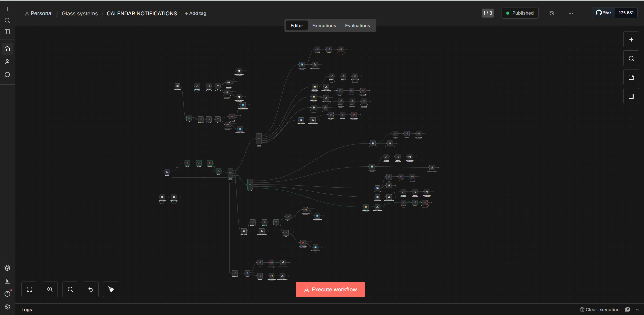
Task: Open the canvas node search icon
Action: 631,58
